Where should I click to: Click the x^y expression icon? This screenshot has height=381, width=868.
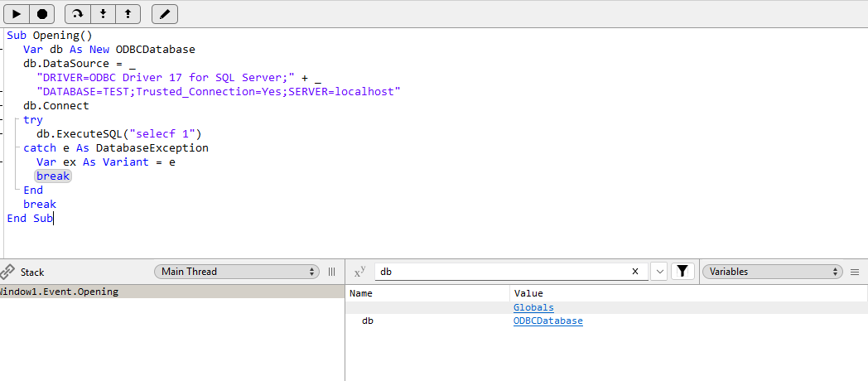[x=359, y=272]
